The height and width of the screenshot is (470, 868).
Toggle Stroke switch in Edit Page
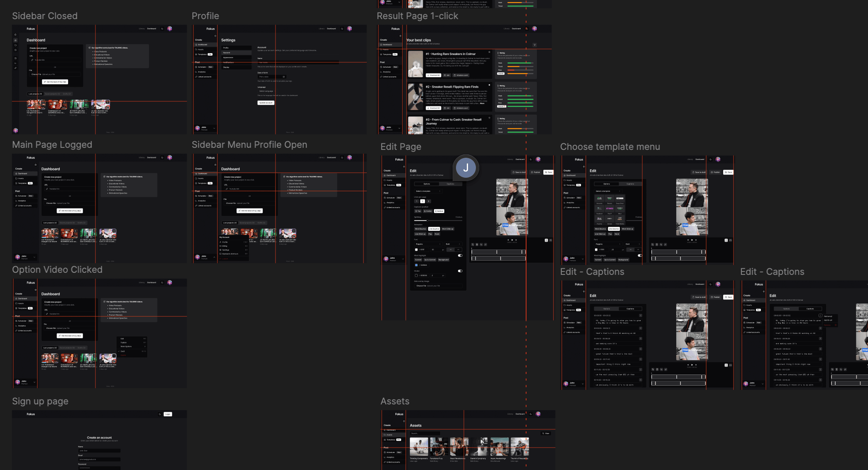point(460,271)
